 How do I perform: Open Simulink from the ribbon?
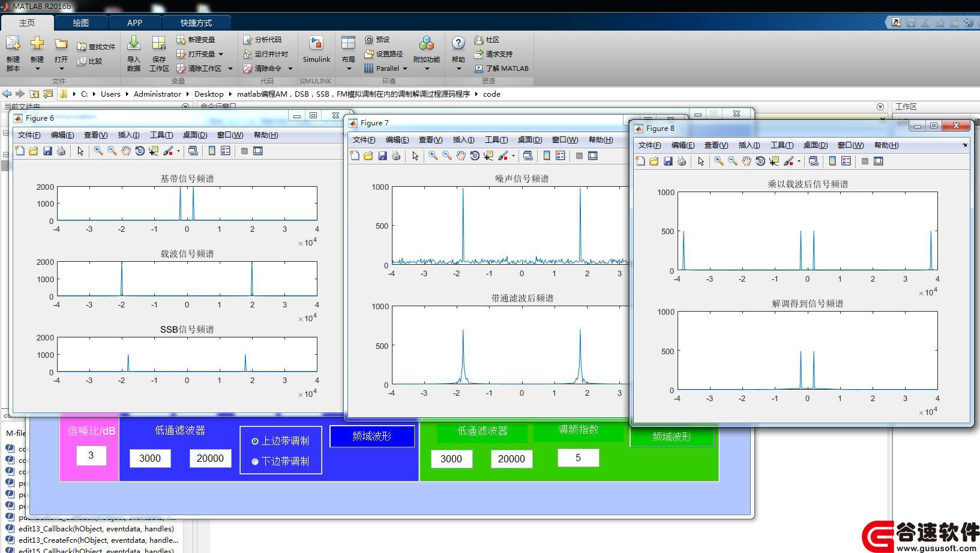(316, 49)
